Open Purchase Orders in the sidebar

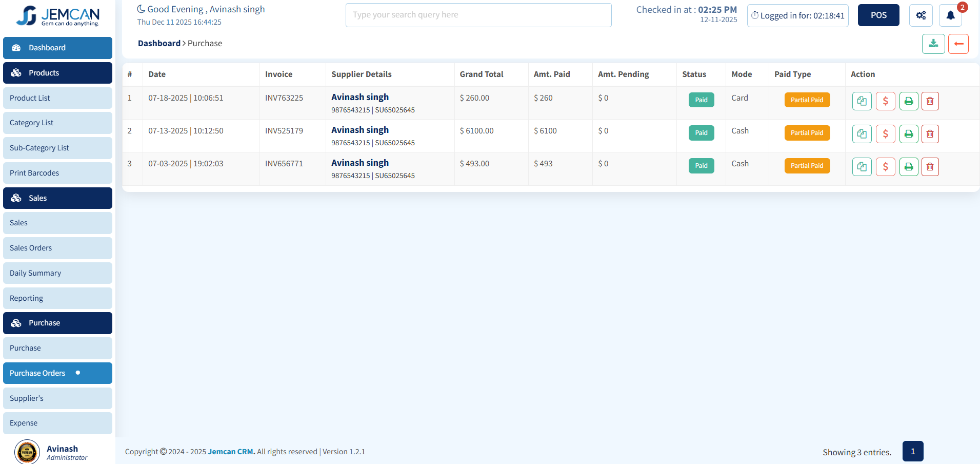(x=57, y=373)
